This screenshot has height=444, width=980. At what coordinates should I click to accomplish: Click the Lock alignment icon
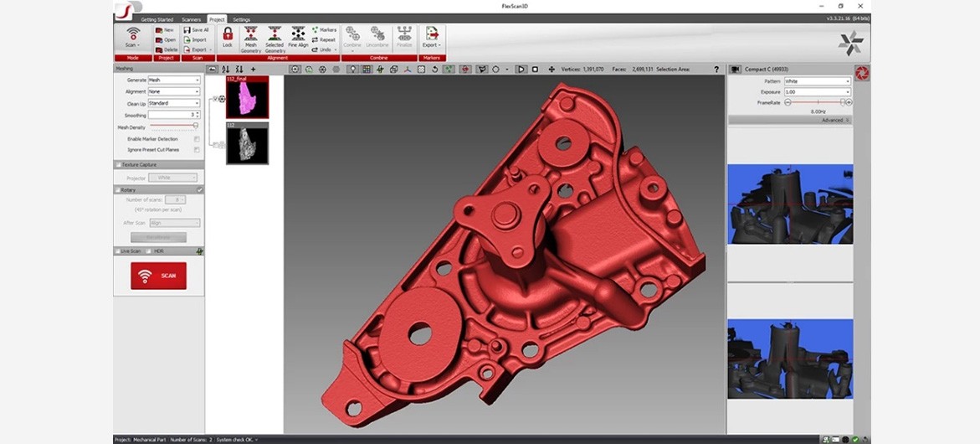(x=228, y=37)
